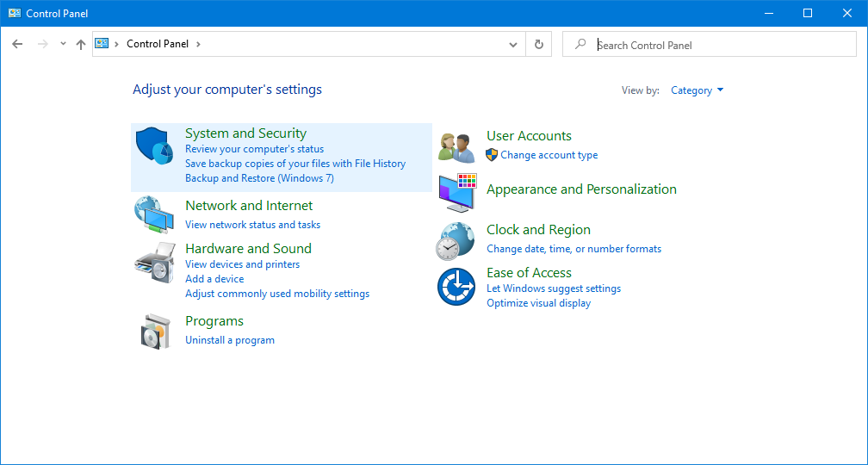
Task: Click the forward navigation arrow
Action: click(x=43, y=44)
